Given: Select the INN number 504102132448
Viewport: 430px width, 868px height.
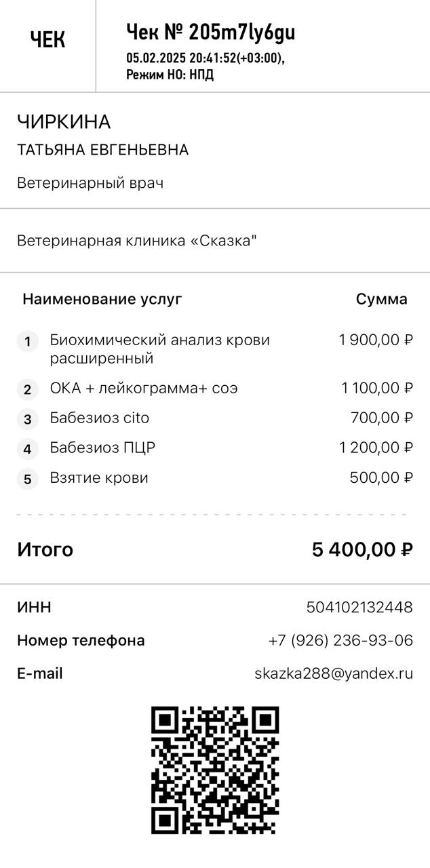Looking at the screenshot, I should (359, 607).
